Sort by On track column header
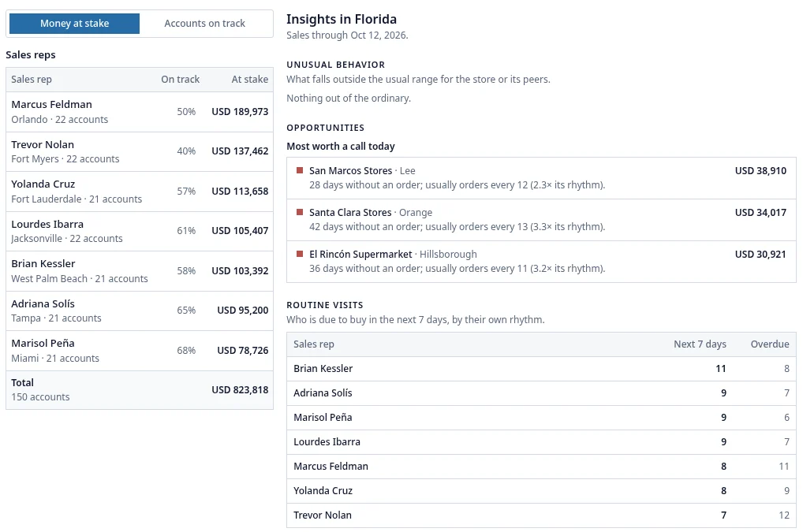The height and width of the screenshot is (532, 803). 181,80
